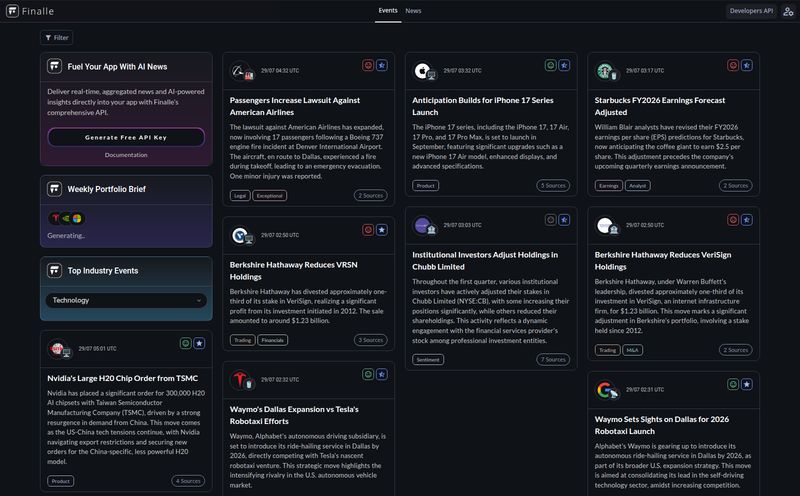Star the Waymo's Dallas Expansion vs Tesla card
Screen dimensions: 800x496
382,374
